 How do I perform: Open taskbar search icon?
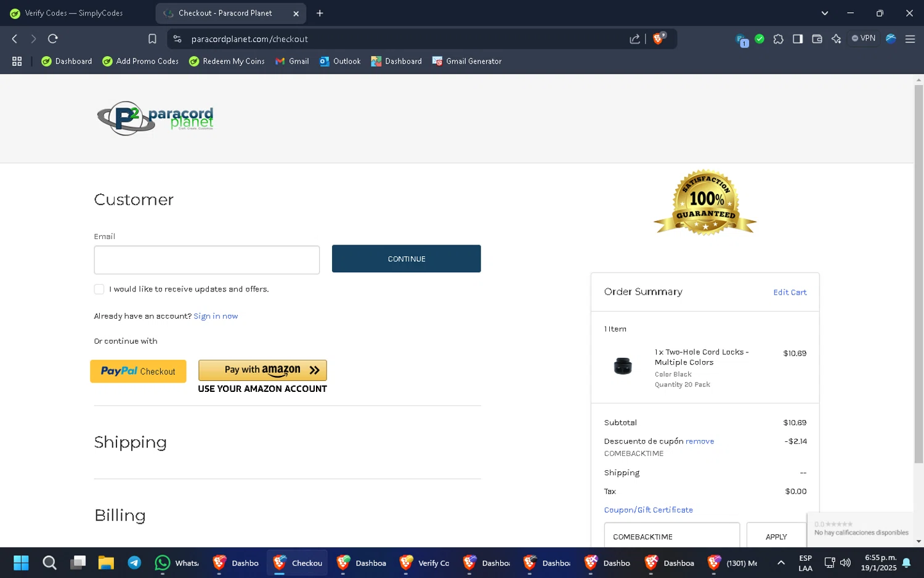coord(49,563)
